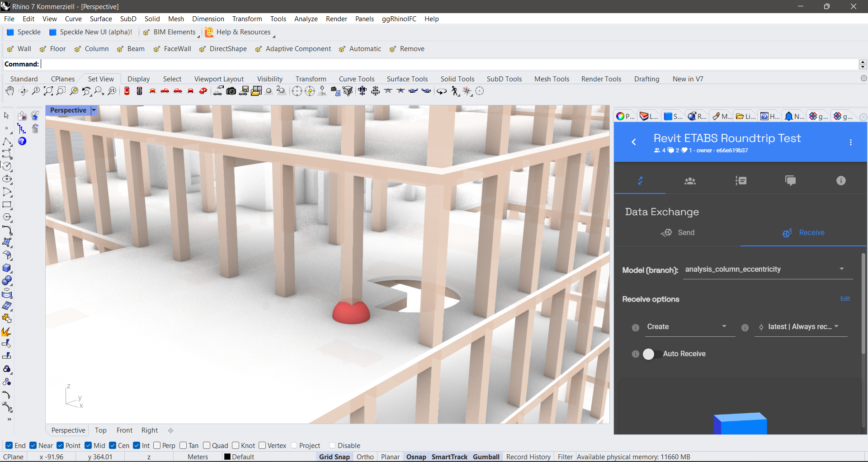This screenshot has height=462, width=868.
Task: Open Speckle stream three-dot menu
Action: tap(851, 142)
